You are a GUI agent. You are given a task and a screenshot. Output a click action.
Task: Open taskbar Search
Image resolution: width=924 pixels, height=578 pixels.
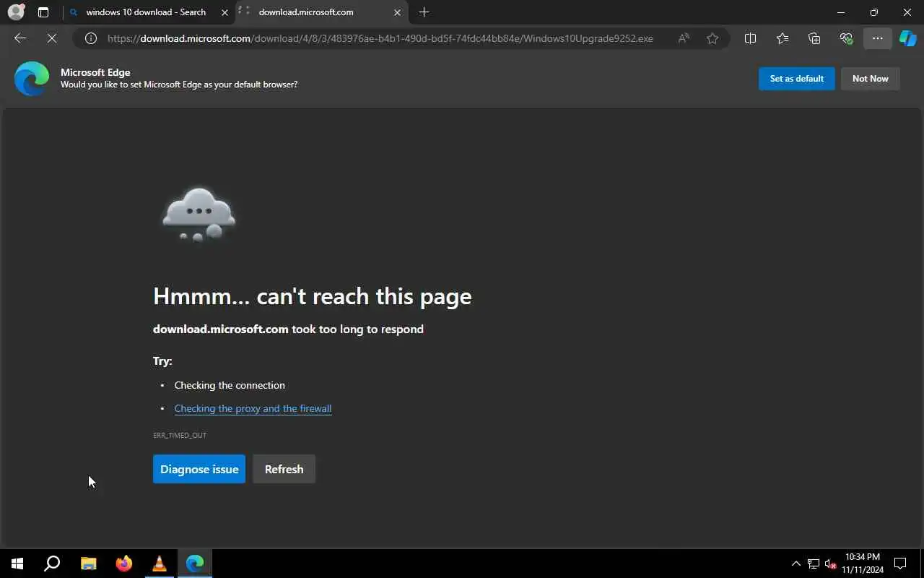(x=52, y=564)
